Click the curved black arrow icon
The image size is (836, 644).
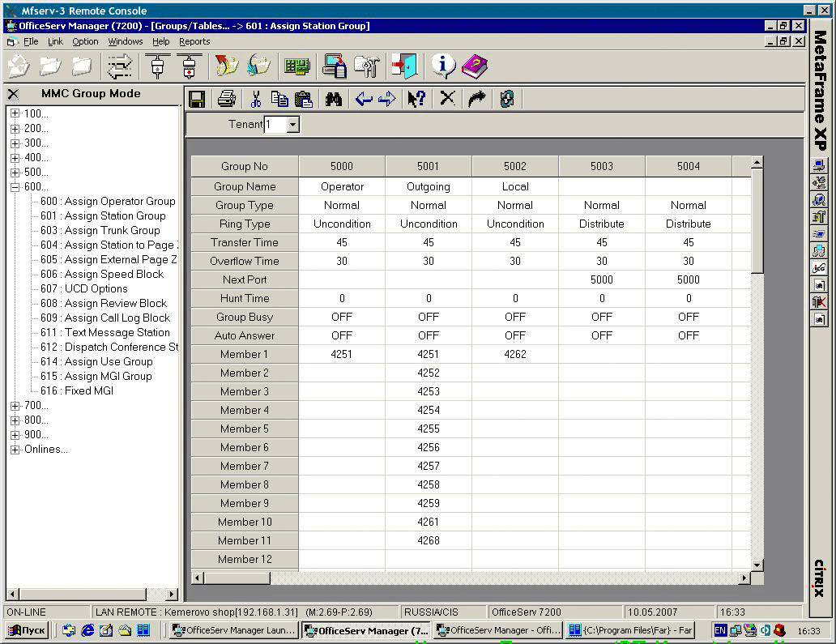click(476, 99)
